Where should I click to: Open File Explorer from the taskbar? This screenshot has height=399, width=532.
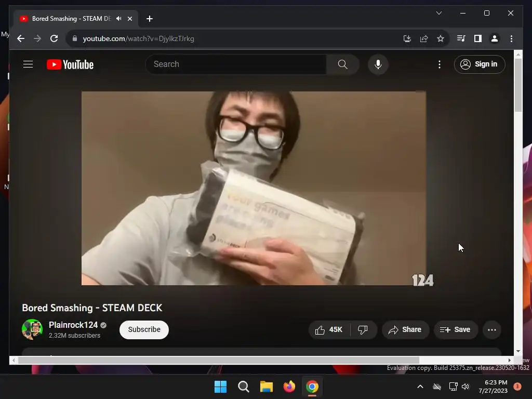click(x=267, y=387)
